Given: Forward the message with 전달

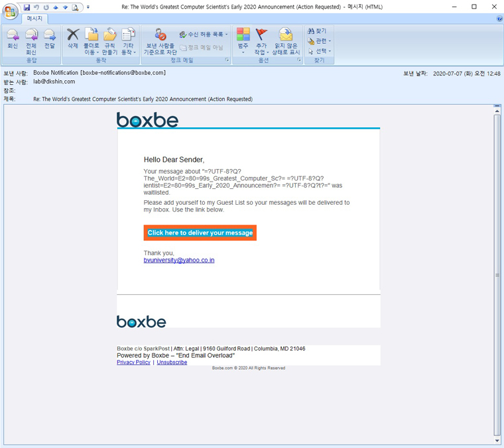Looking at the screenshot, I should pyautogui.click(x=50, y=38).
